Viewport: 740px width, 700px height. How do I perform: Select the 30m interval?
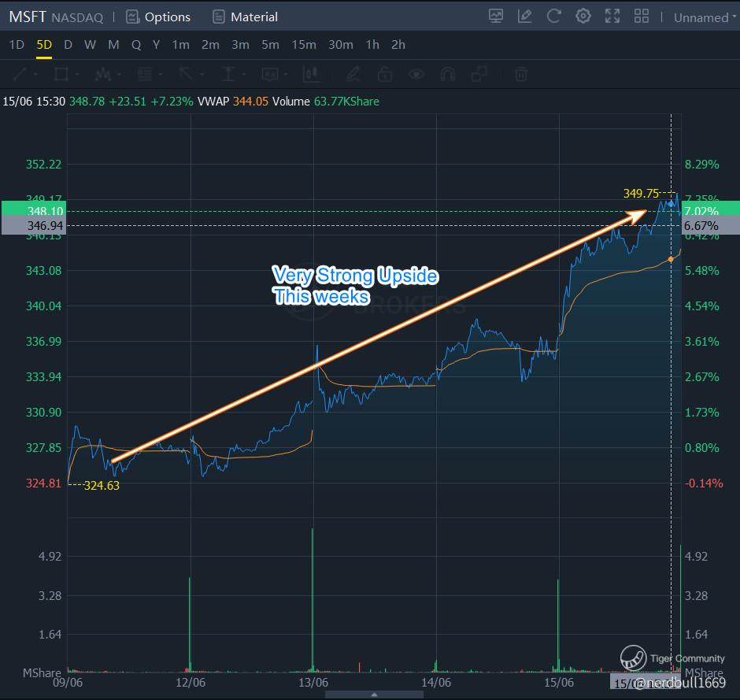[x=340, y=45]
